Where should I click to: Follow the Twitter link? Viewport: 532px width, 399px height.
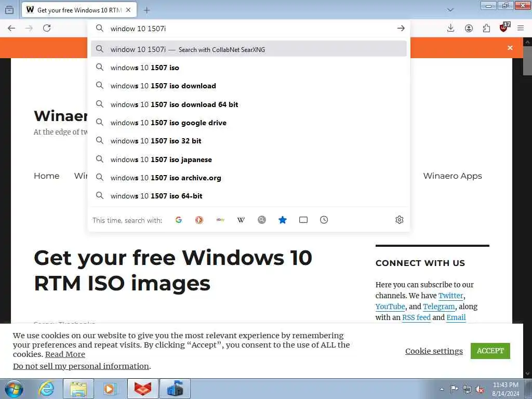tap(450, 296)
